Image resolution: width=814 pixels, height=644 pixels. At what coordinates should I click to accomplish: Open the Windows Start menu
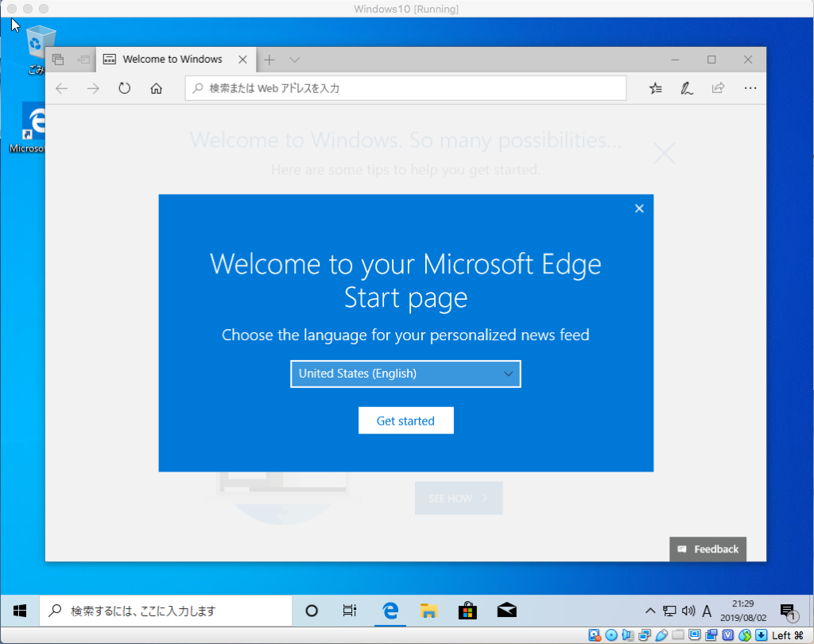tap(20, 611)
